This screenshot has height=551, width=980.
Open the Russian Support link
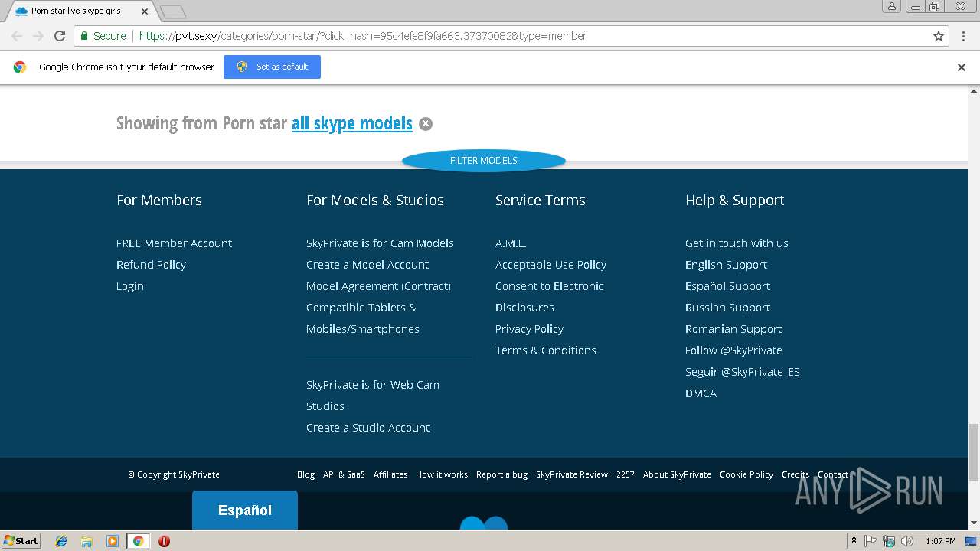(x=727, y=308)
